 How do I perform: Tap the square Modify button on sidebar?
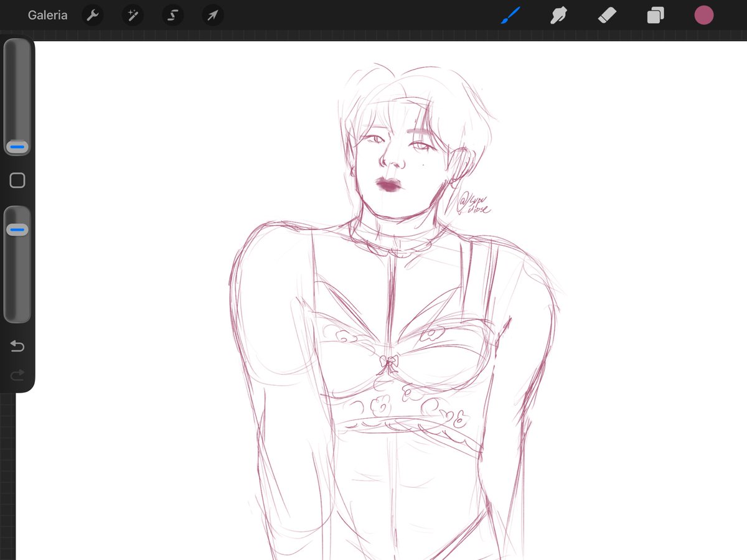point(17,180)
